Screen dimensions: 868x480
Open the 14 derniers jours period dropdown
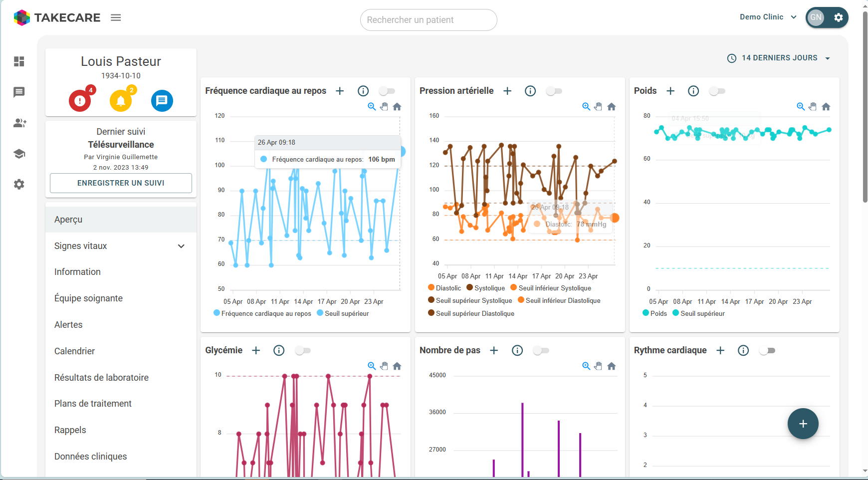click(779, 58)
